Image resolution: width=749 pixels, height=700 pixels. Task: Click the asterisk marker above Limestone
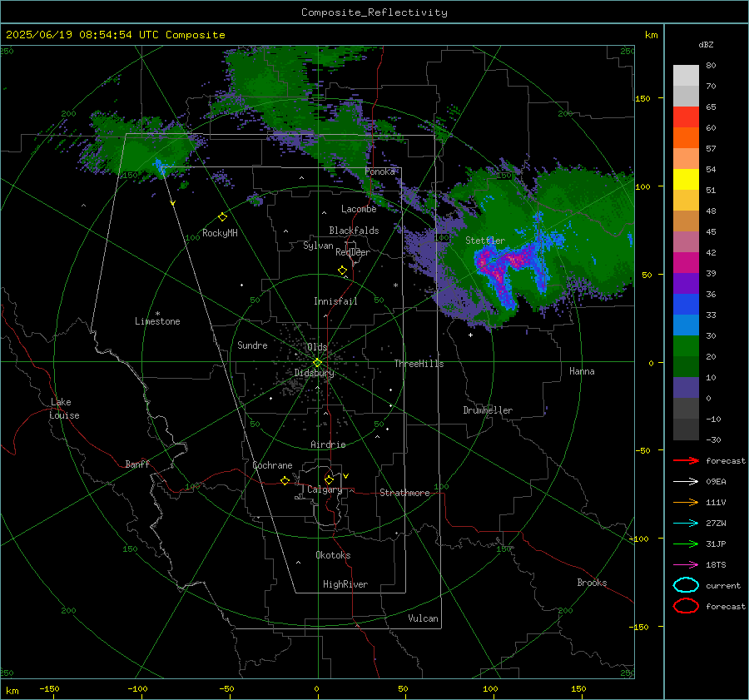click(x=157, y=314)
